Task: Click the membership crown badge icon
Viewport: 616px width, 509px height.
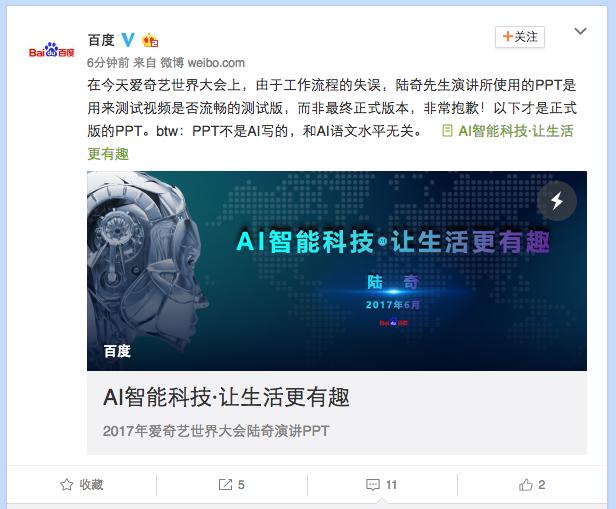Action: (150, 40)
